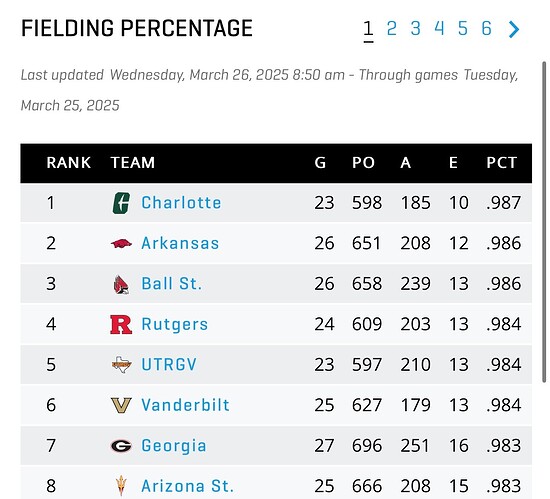Open page 3 of rankings
Screen dimensions: 550x499
point(415,28)
